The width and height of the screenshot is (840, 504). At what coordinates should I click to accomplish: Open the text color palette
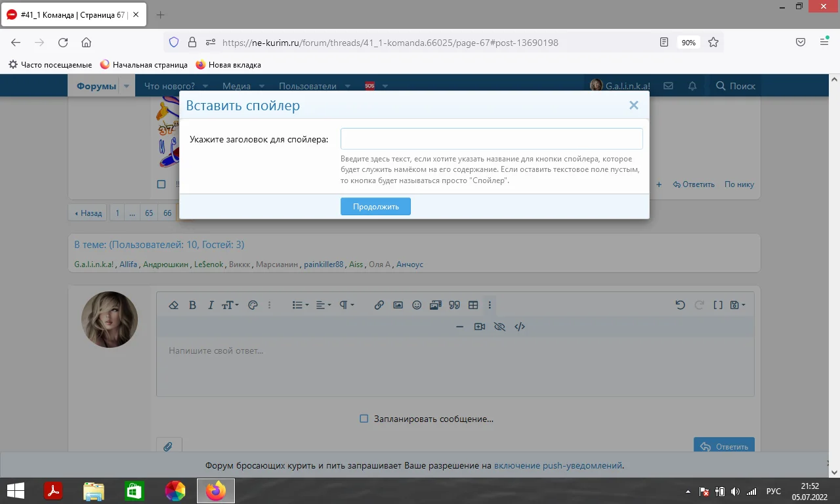point(253,305)
